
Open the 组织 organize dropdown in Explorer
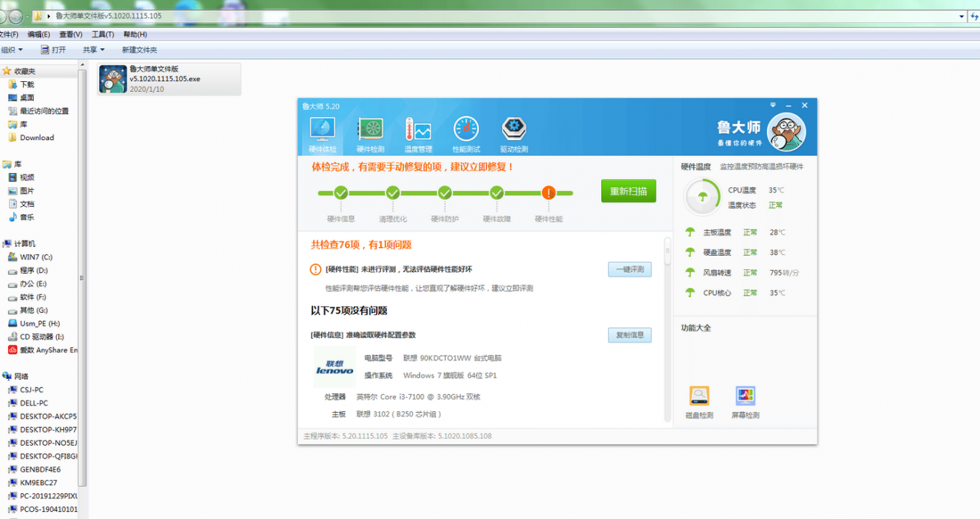(x=11, y=50)
